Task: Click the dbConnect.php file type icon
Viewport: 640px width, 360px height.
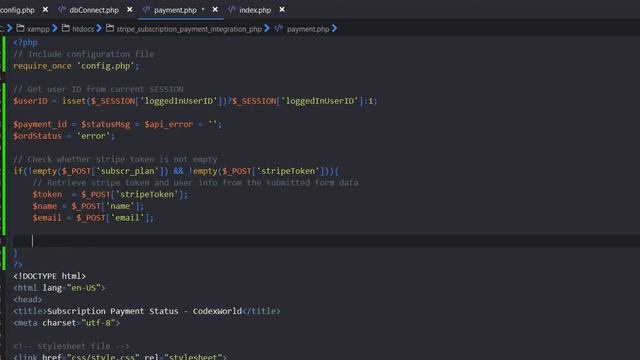Action: [62, 9]
